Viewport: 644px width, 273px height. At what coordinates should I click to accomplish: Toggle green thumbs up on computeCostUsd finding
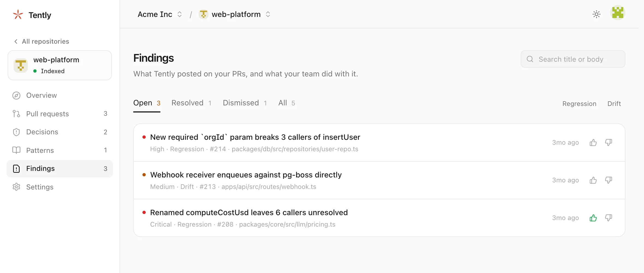[593, 218]
